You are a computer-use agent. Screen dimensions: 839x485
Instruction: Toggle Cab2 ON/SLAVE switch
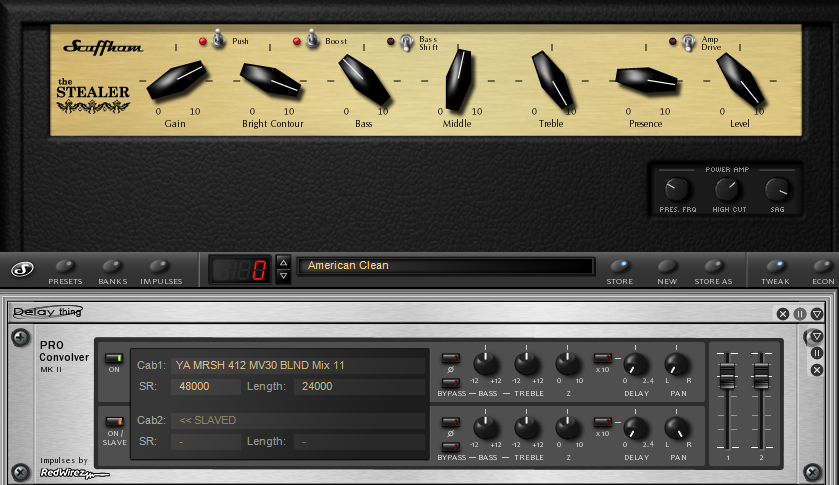tap(114, 421)
